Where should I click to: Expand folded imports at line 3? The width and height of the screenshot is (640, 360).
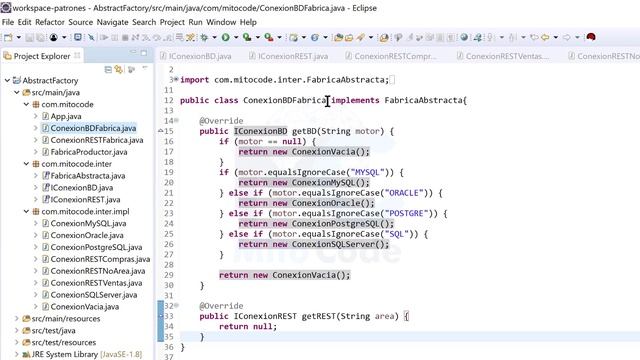176,79
